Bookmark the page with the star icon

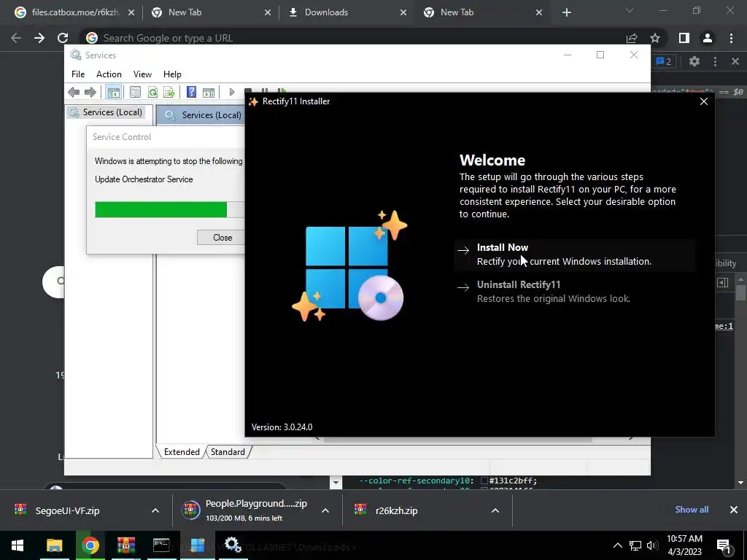point(655,38)
